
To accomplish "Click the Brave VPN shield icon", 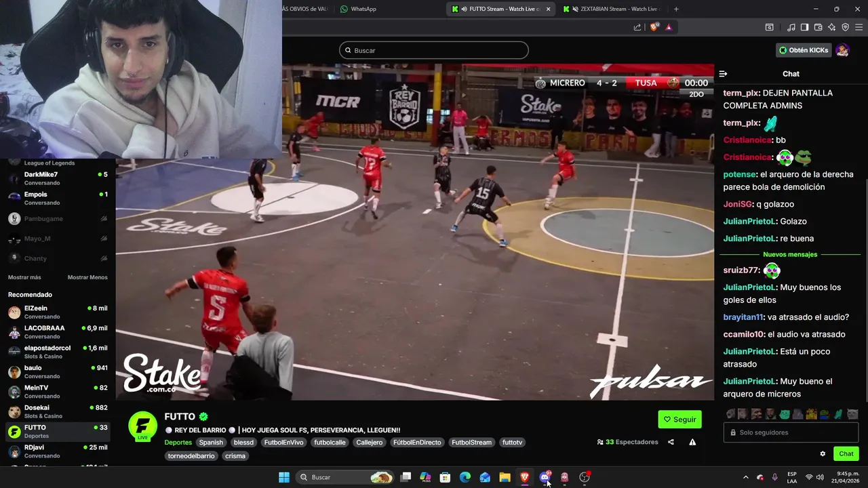I will click(x=845, y=27).
